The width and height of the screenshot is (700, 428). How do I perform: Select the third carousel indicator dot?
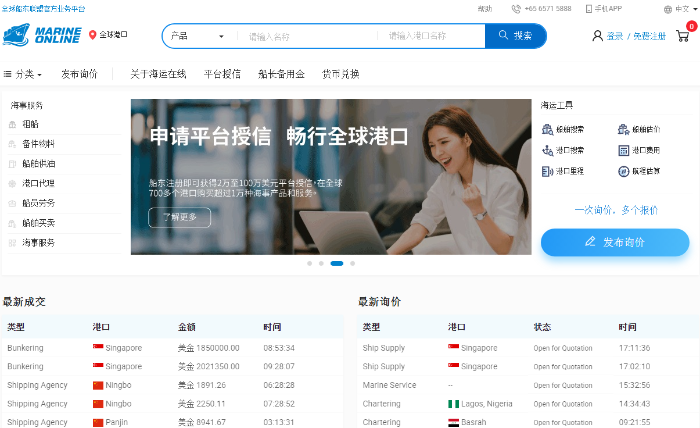pos(337,263)
